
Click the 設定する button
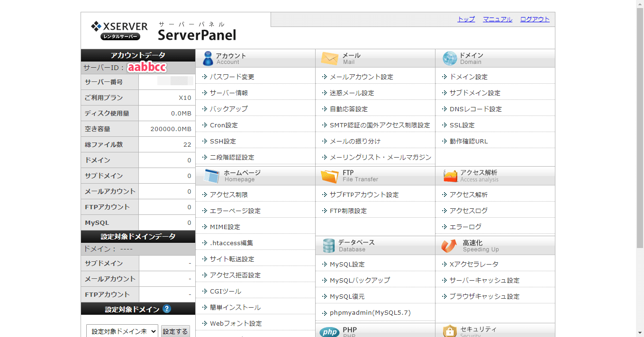point(175,331)
